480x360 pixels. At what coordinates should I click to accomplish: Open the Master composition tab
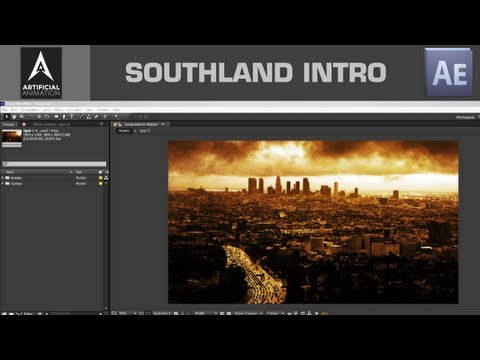(124, 131)
